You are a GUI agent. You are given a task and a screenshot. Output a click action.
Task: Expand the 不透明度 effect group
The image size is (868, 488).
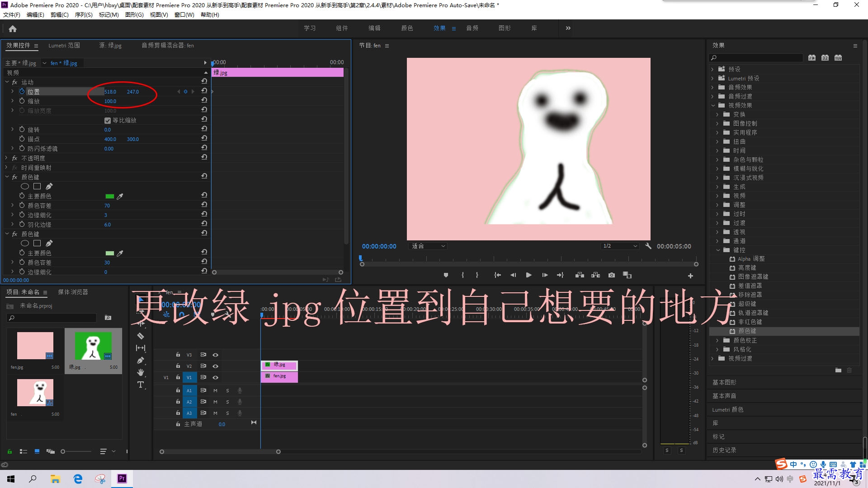[x=7, y=158]
